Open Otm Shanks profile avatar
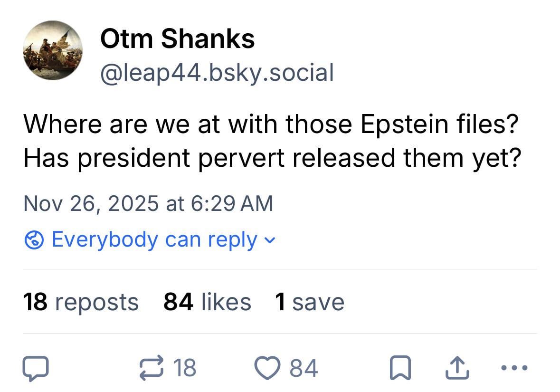The width and height of the screenshot is (560, 392). [53, 50]
